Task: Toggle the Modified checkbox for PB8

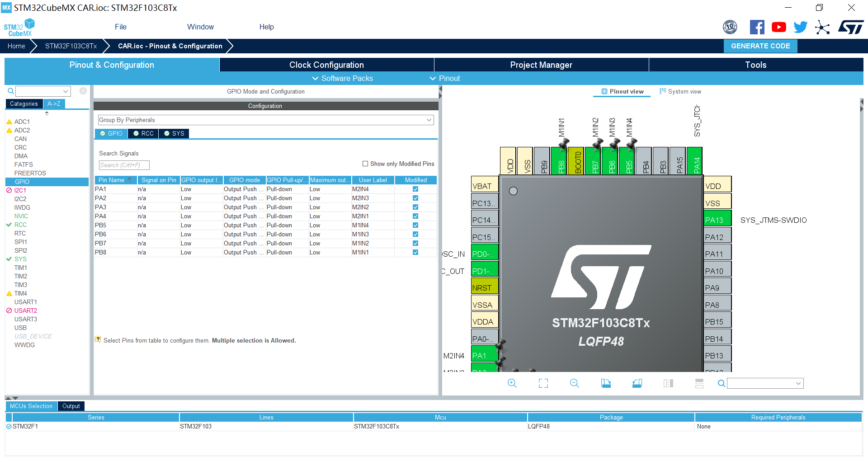Action: (415, 252)
